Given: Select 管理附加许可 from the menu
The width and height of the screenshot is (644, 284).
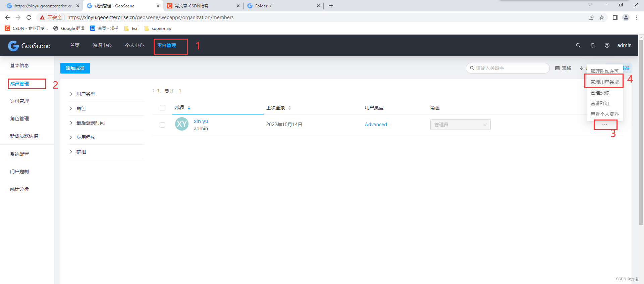Looking at the screenshot, I should pos(604,71).
